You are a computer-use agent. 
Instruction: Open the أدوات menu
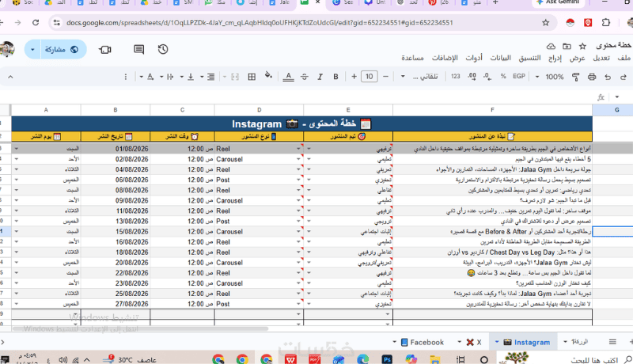tap(474, 58)
